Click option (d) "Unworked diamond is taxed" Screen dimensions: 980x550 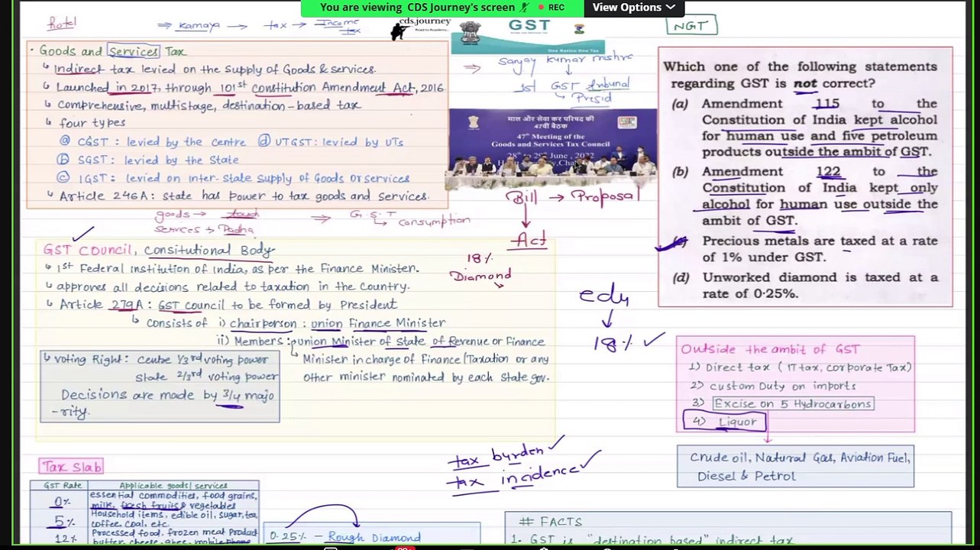(x=805, y=285)
